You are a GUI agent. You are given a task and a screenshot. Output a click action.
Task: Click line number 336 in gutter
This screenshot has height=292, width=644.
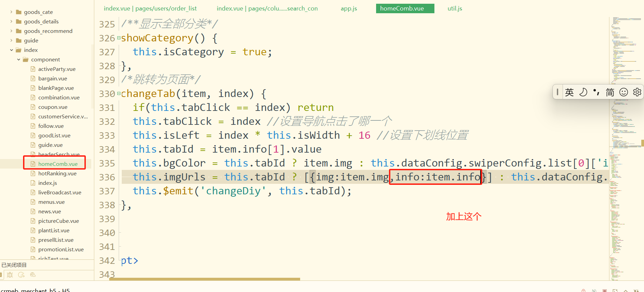click(x=107, y=177)
